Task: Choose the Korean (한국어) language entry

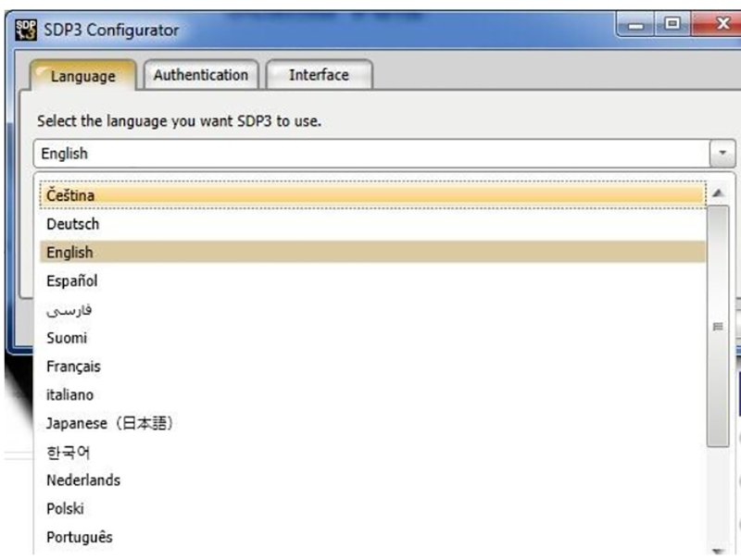Action: coord(372,452)
